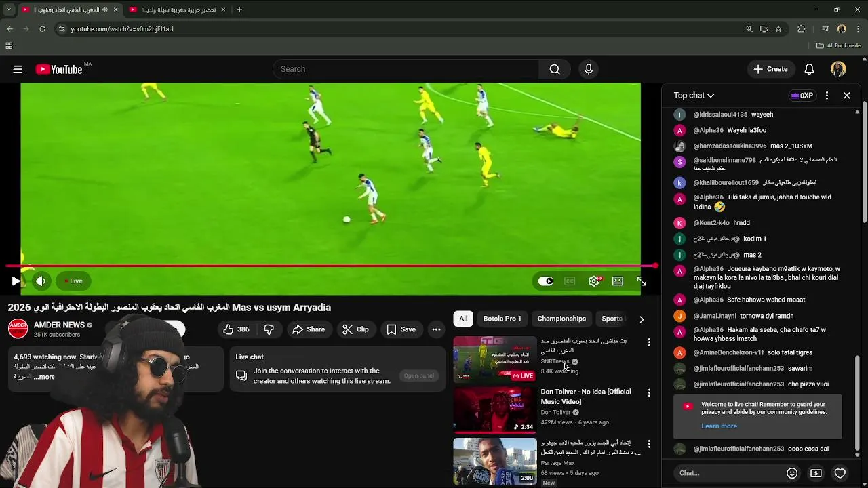
Task: Like the video with 386 likes
Action: point(236,329)
